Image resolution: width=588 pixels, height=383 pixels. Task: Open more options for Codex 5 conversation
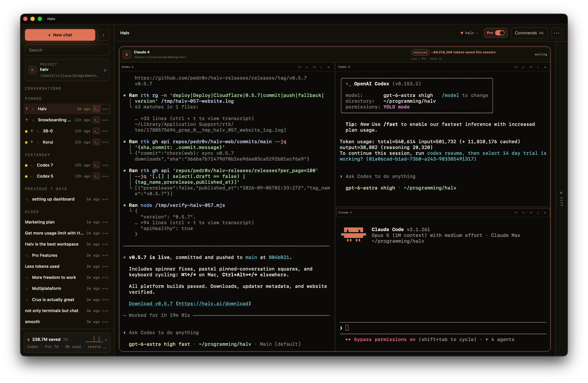click(105, 176)
